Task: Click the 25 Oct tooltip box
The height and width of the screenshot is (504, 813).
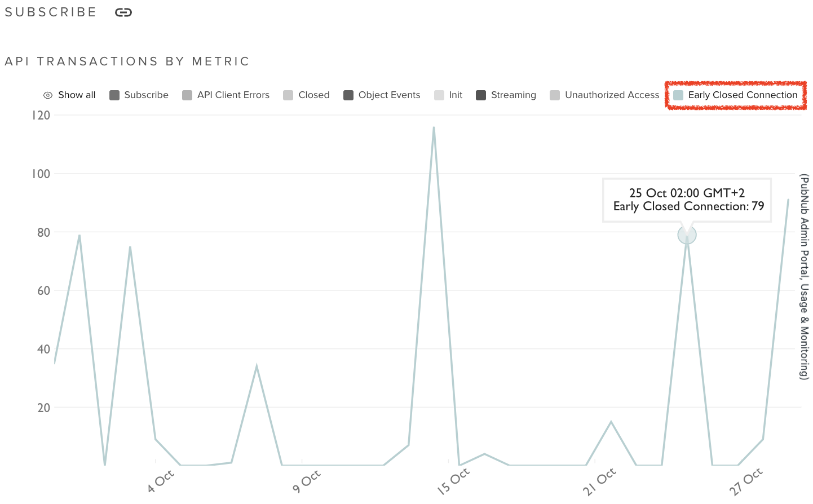Action: [x=687, y=200]
